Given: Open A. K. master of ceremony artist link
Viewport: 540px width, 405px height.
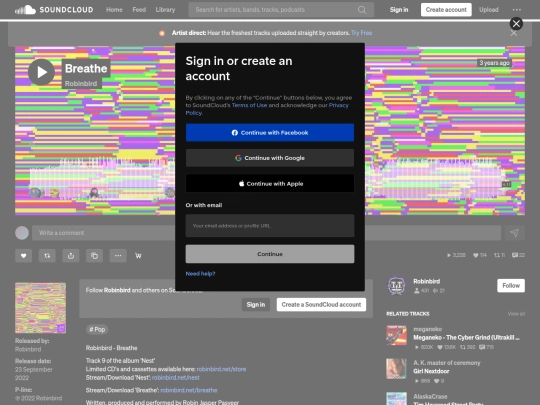Looking at the screenshot, I should coord(447,363).
